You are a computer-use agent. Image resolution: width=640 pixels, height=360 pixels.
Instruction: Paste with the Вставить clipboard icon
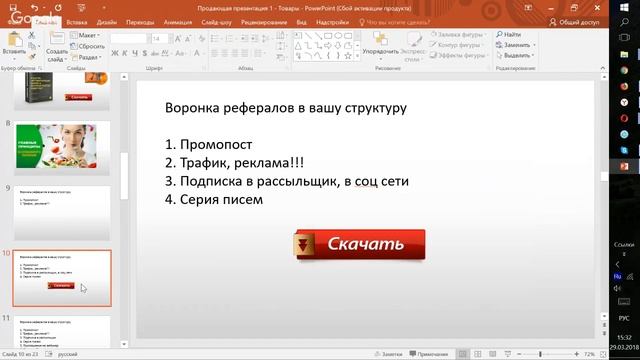point(15,40)
